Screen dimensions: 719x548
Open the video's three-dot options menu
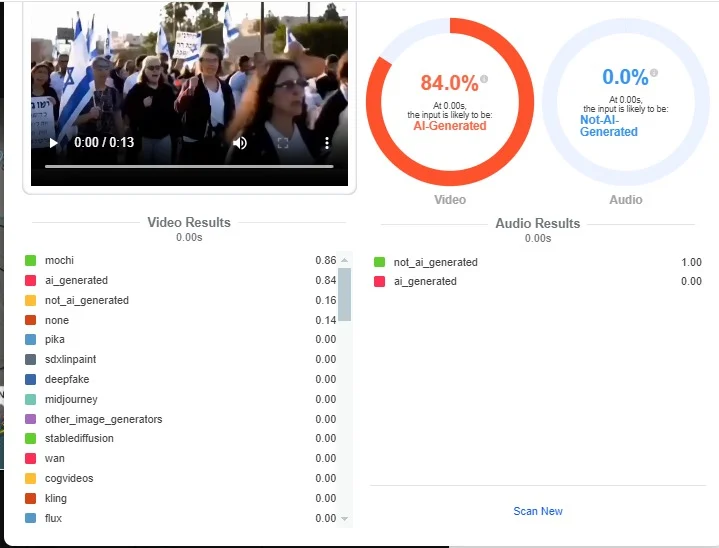tap(326, 143)
